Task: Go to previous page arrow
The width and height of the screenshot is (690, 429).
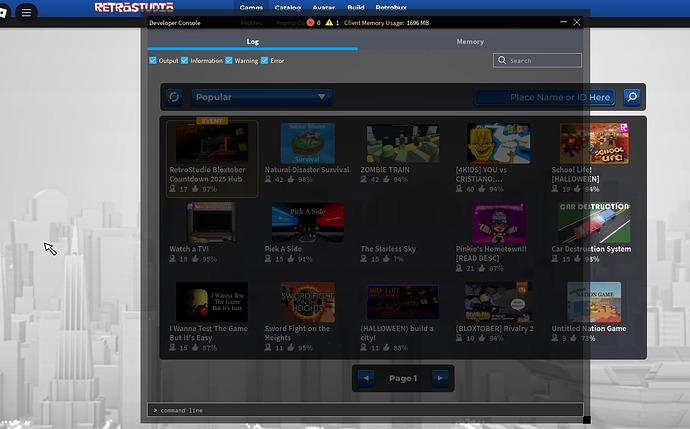Action: pyautogui.click(x=366, y=378)
